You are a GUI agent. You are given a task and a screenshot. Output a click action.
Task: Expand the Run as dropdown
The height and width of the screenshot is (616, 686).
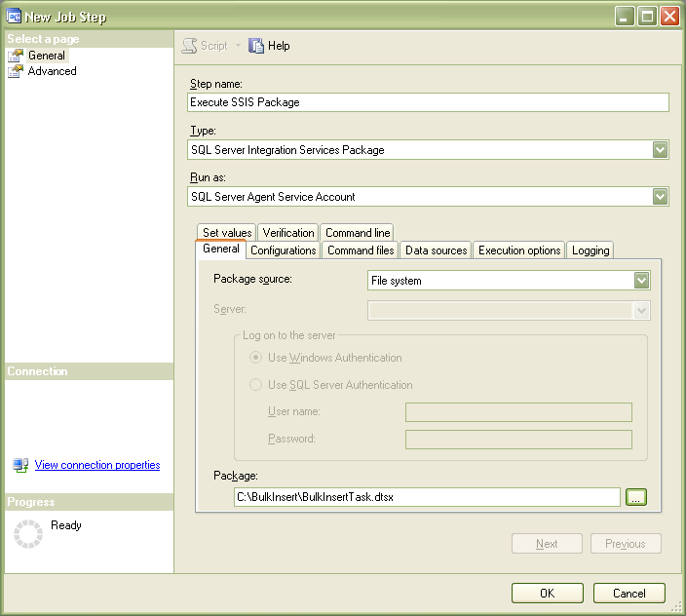(x=661, y=197)
